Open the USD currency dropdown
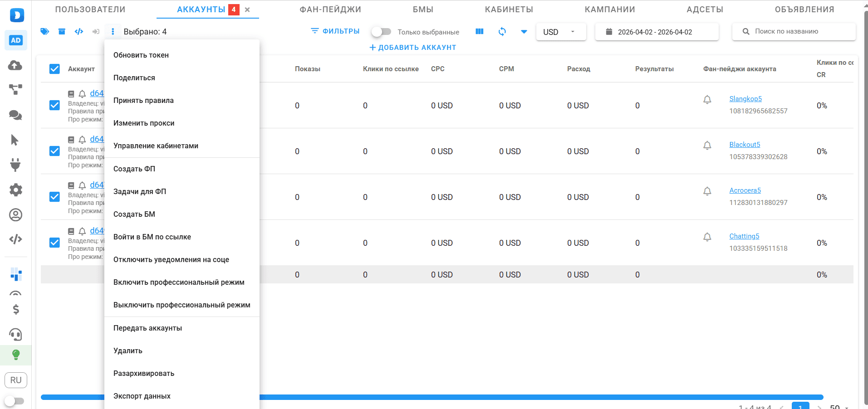The width and height of the screenshot is (868, 409). click(560, 32)
